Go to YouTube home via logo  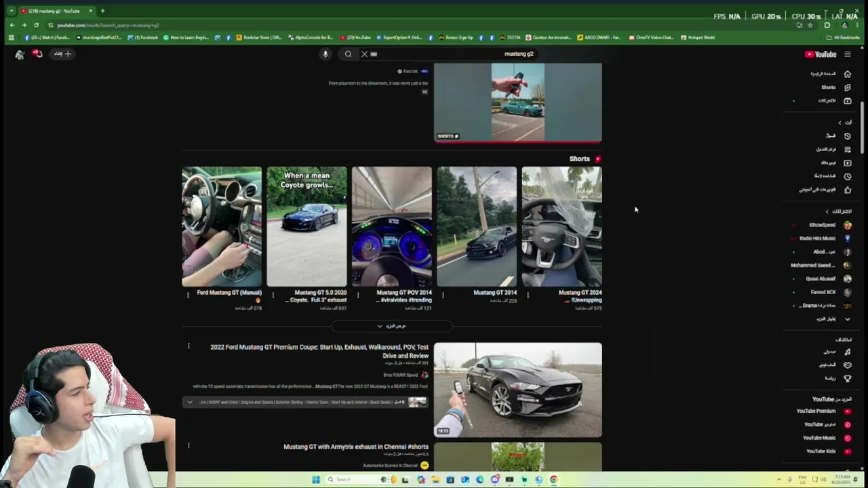click(821, 54)
